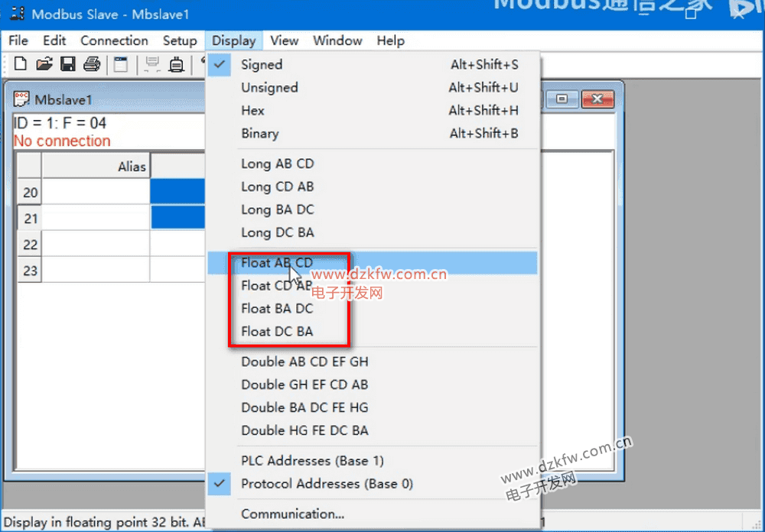Click the Alias column header
Screen dimensions: 765x532
pos(96,166)
